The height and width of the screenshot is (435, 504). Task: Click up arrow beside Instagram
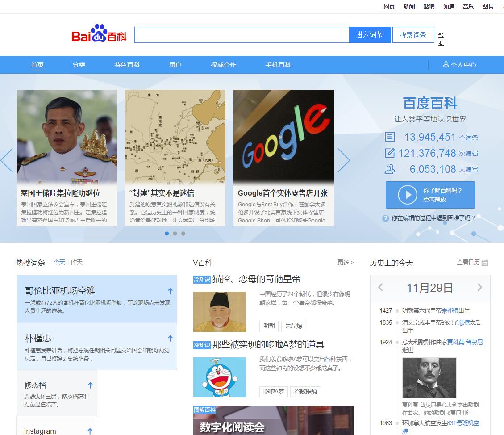click(90, 431)
